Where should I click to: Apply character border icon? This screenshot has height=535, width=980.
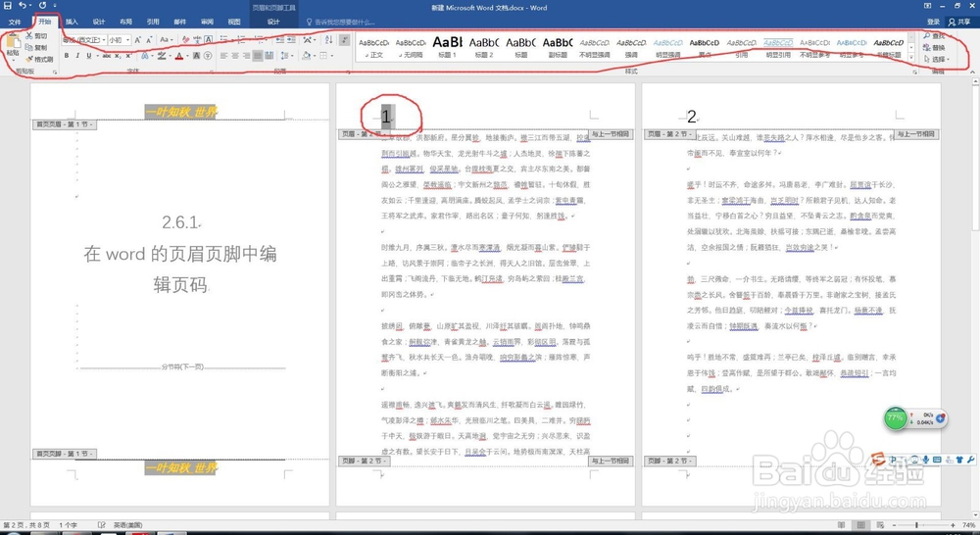[x=208, y=40]
